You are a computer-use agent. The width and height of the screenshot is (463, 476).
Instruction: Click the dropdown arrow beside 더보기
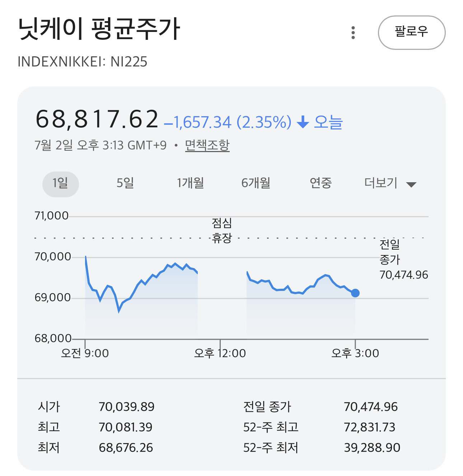[411, 185]
